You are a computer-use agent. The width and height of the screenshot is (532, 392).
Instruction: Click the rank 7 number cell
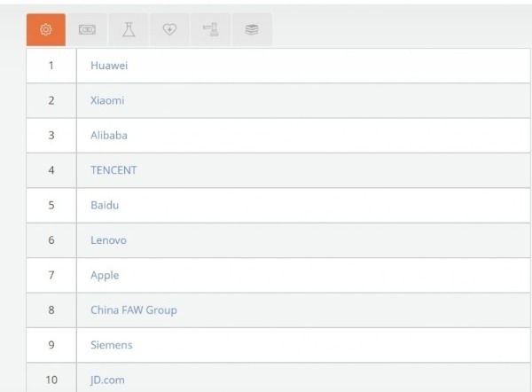coord(51,275)
